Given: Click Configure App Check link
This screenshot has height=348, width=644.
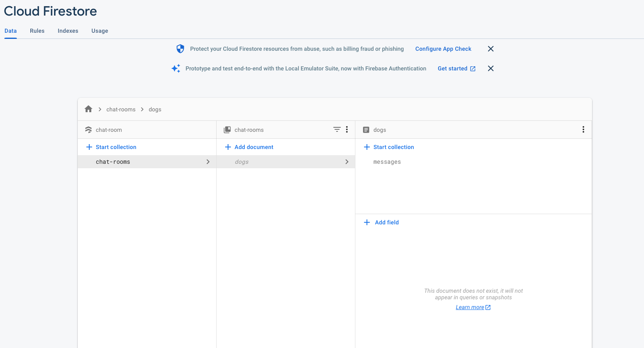Looking at the screenshot, I should click(x=443, y=49).
